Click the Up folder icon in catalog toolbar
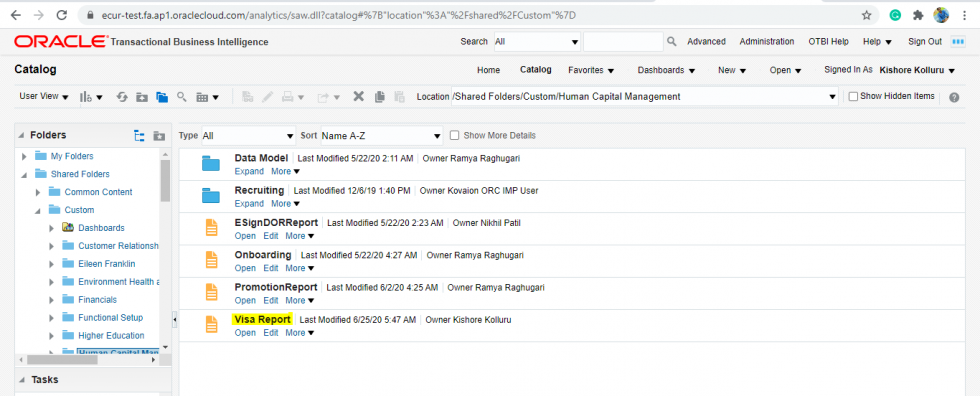This screenshot has height=396, width=980. [142, 97]
